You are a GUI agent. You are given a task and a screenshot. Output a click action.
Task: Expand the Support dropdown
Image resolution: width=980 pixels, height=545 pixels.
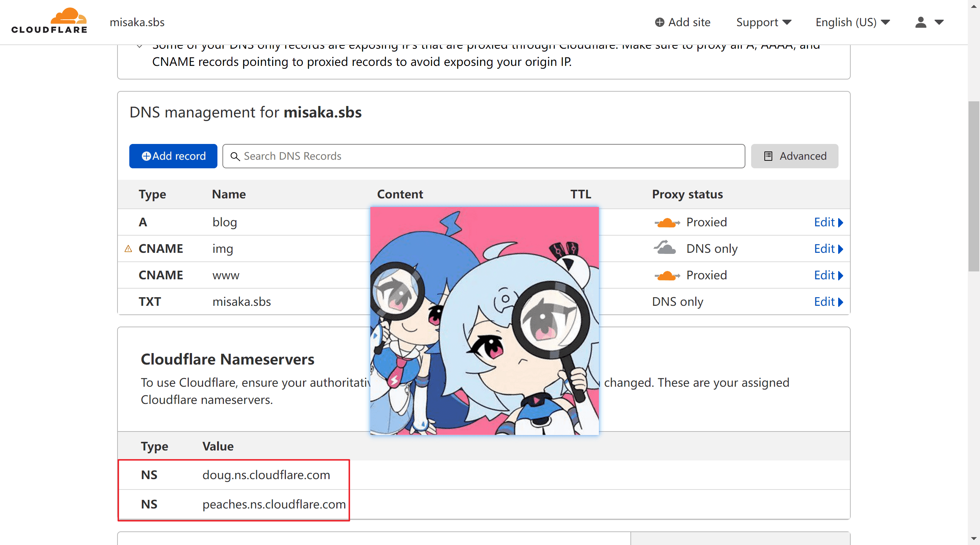[764, 23]
